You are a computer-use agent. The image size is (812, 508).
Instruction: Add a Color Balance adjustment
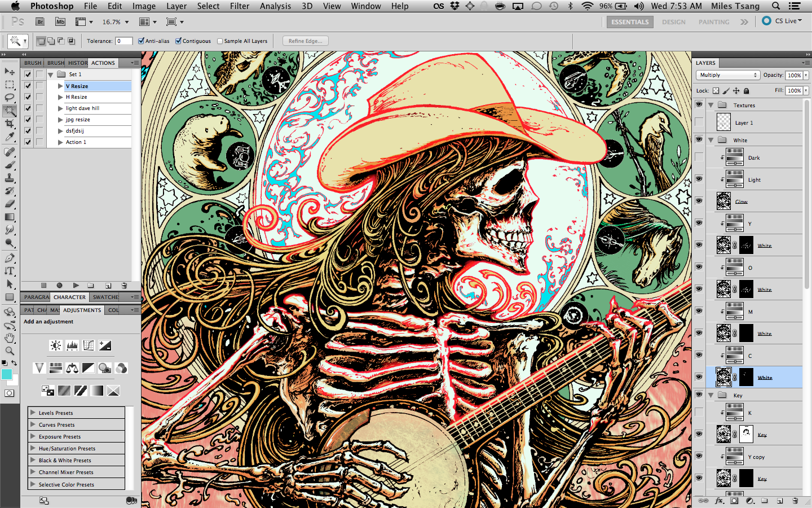click(72, 368)
